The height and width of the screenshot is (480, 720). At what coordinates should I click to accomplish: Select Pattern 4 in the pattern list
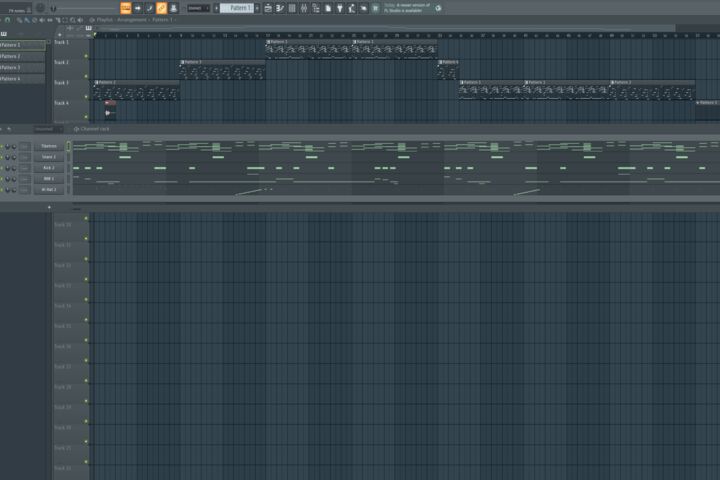point(22,79)
